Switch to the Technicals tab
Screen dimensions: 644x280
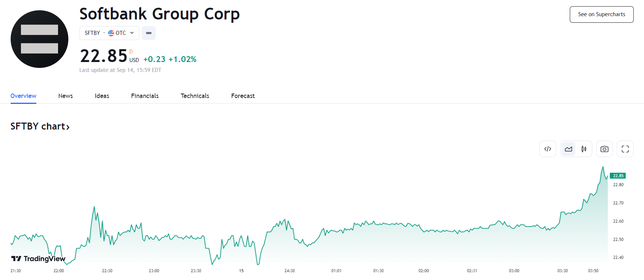(195, 96)
